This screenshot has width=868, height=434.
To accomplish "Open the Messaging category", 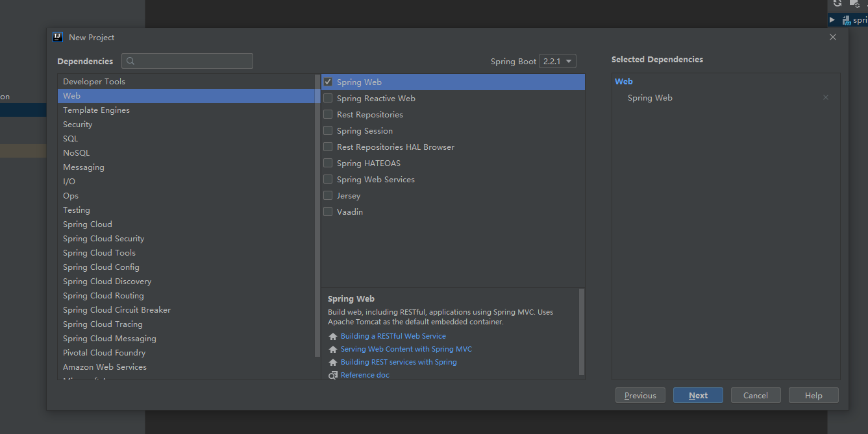I will pyautogui.click(x=186, y=167).
